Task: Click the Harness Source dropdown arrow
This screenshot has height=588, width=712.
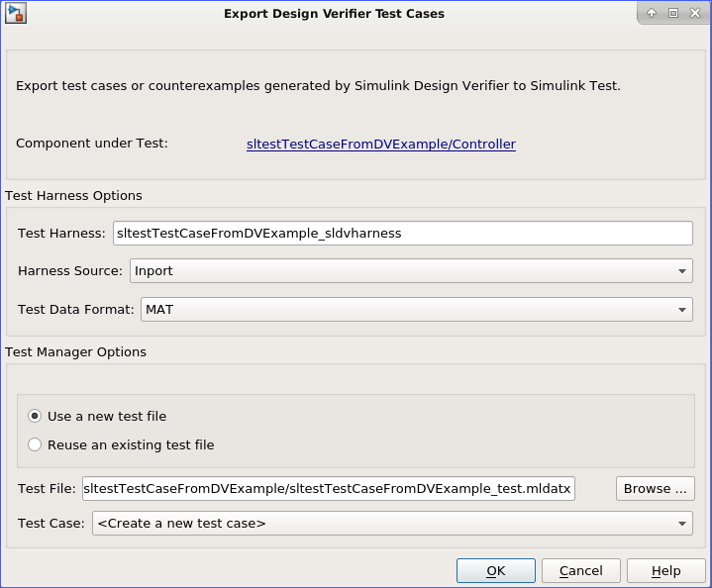Action: tap(683, 270)
